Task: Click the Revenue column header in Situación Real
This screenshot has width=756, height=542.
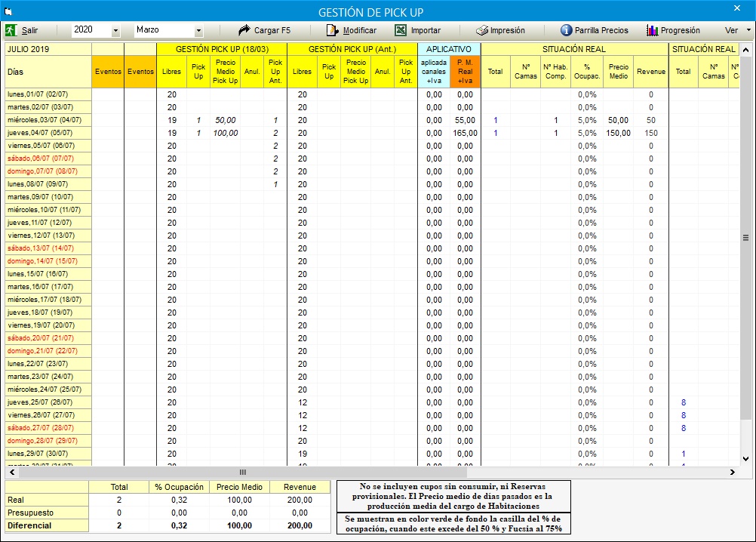Action: pyautogui.click(x=651, y=72)
